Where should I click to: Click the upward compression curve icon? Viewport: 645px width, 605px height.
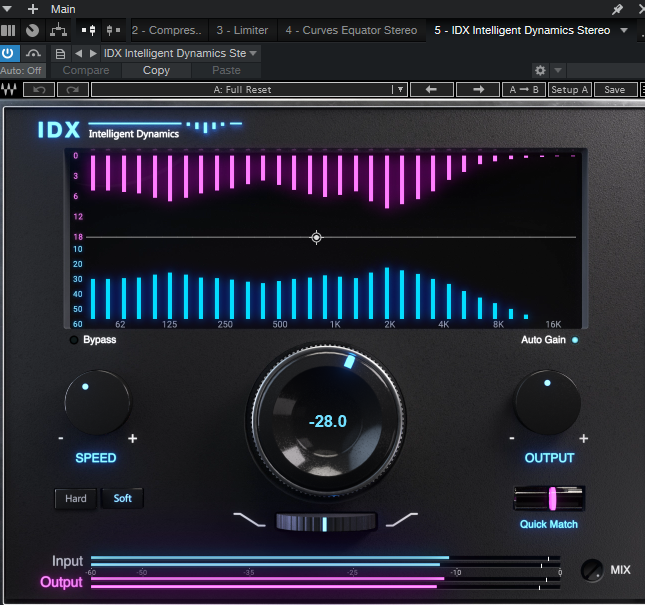(402, 520)
